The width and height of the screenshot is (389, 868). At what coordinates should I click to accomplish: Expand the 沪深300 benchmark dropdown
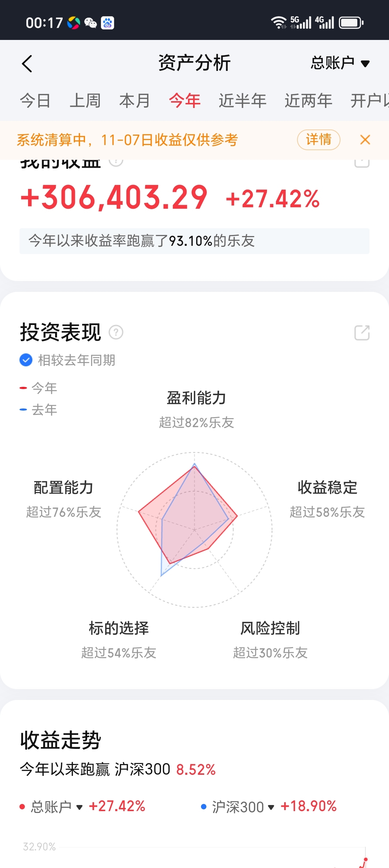click(243, 806)
